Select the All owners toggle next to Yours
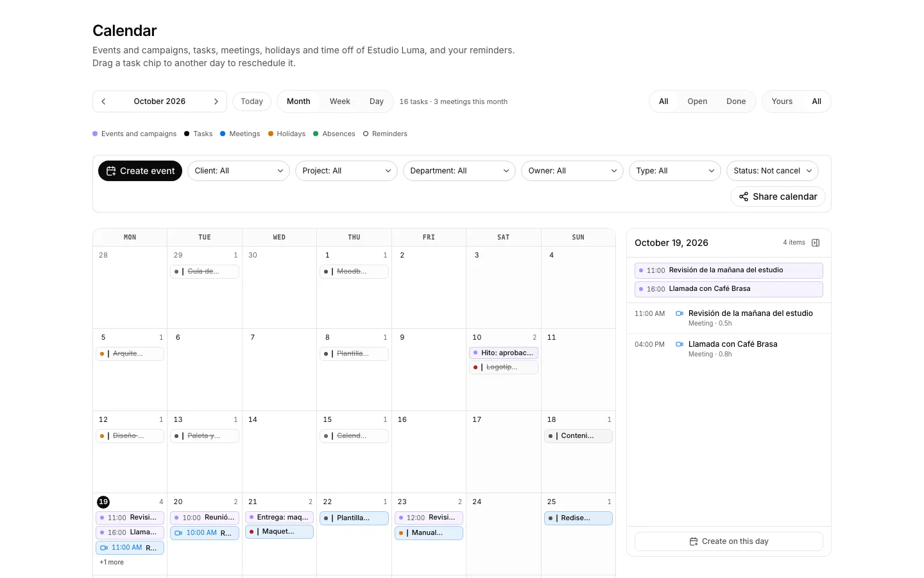The width and height of the screenshot is (924, 578). [817, 101]
